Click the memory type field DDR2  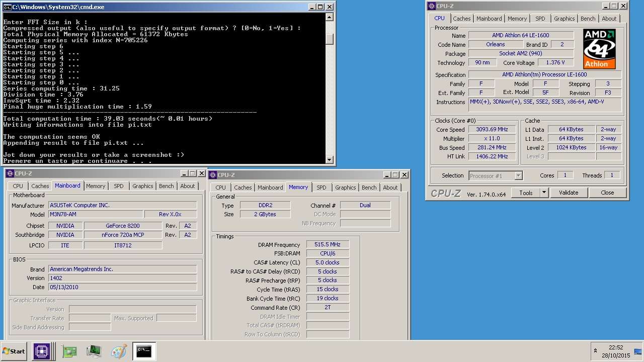point(265,206)
